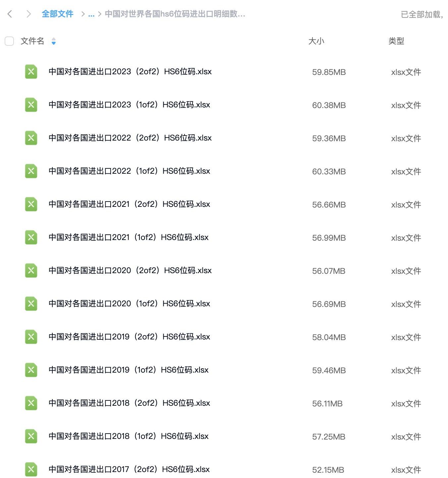Click the back navigation arrow
This screenshot has height=478, width=448.
point(10,14)
